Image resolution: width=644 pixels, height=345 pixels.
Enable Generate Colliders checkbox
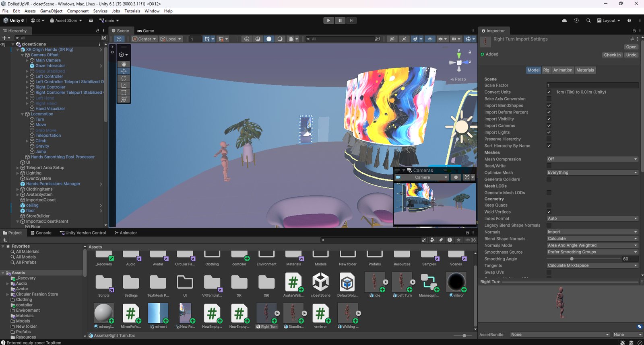549,179
